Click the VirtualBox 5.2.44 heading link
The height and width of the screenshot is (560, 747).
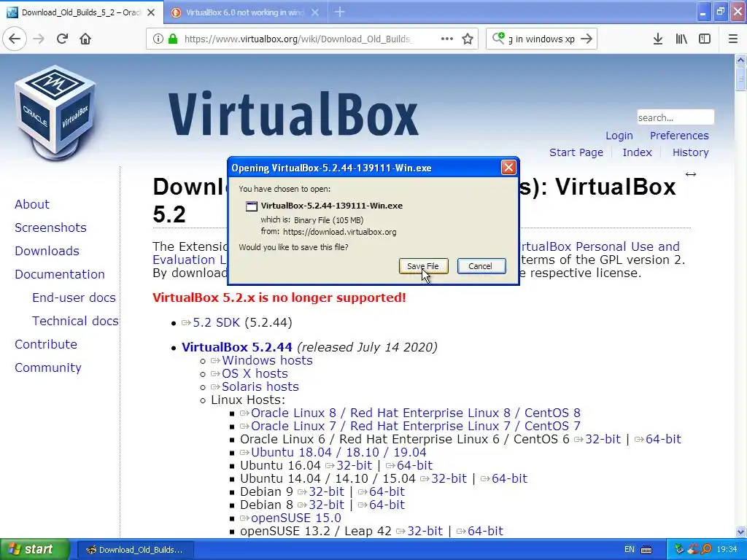click(x=237, y=347)
